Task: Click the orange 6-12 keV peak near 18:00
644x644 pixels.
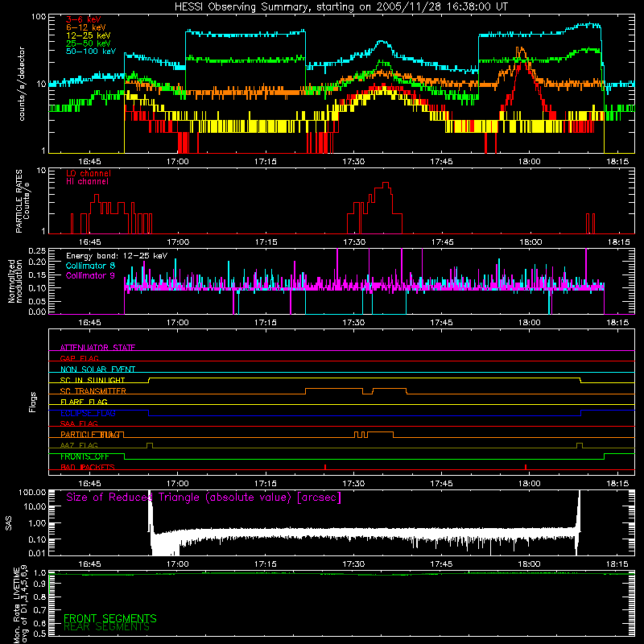Action: (521, 50)
